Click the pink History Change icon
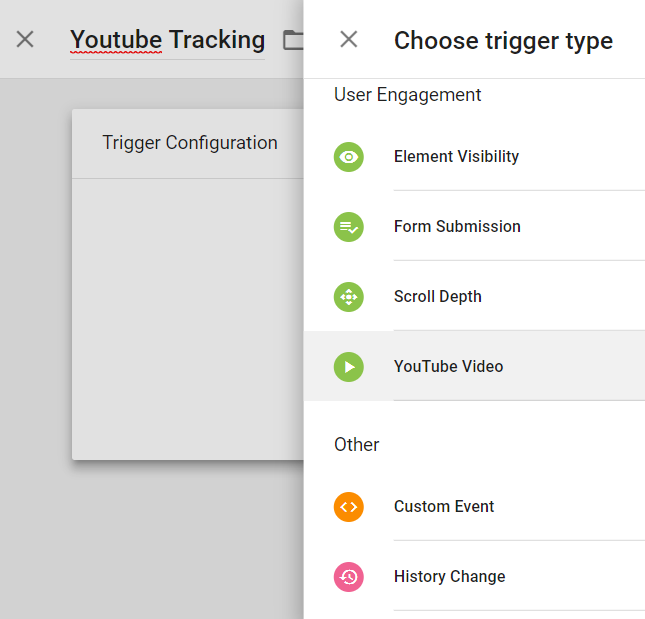Image resolution: width=645 pixels, height=619 pixels. (x=348, y=577)
